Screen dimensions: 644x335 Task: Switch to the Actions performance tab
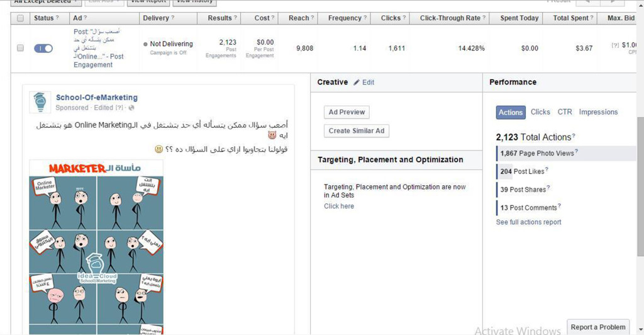tap(511, 112)
